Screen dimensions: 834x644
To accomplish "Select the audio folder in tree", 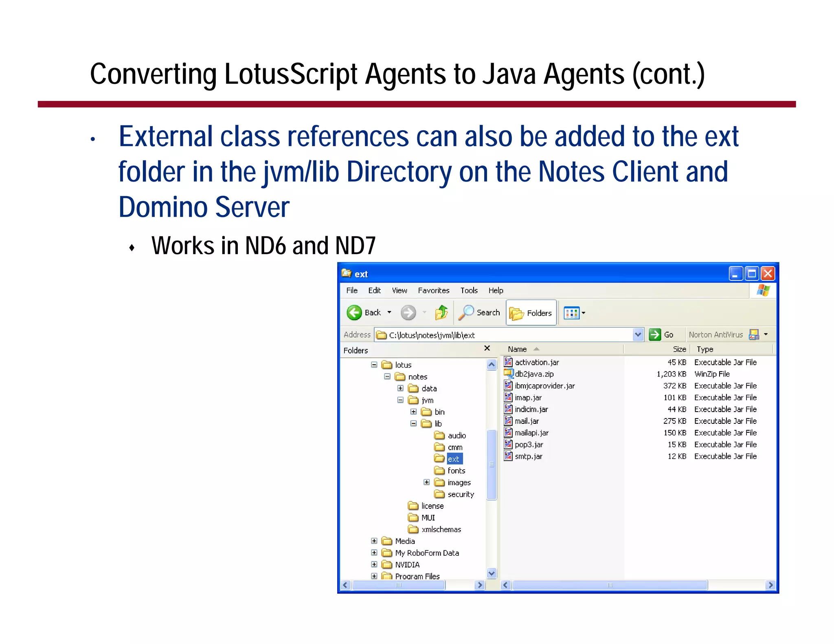I will click(450, 435).
